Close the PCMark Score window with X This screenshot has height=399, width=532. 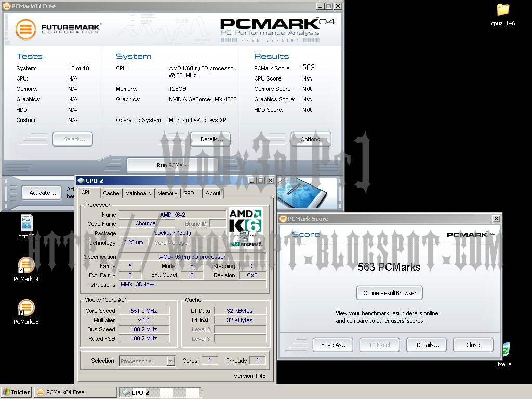pos(496,219)
